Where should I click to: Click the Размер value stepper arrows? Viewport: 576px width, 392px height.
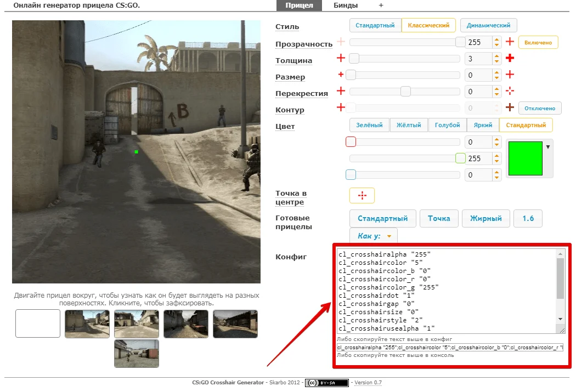point(496,75)
